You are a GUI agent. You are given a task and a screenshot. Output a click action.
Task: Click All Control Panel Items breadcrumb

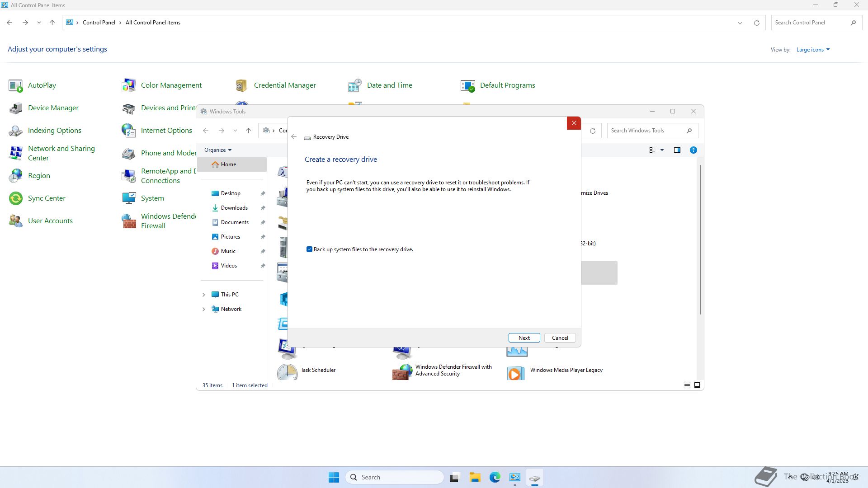(x=153, y=23)
